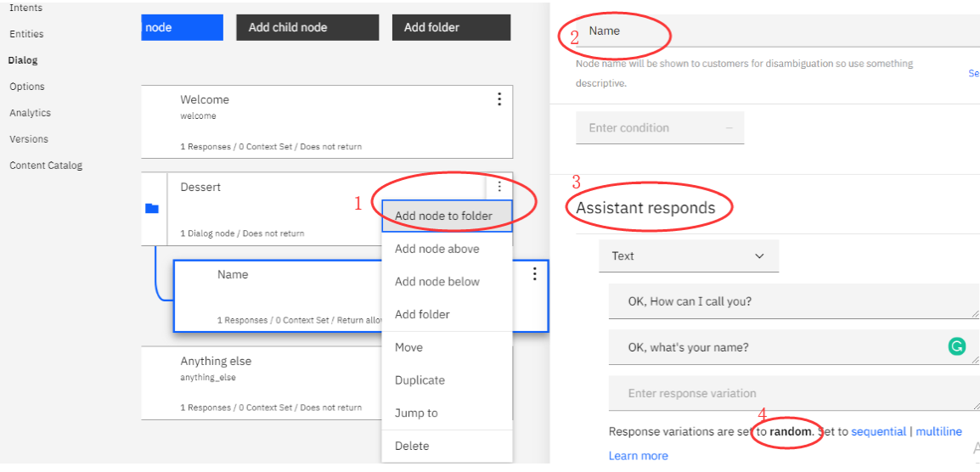Viewport: 980px width, 472px height.
Task: Select 'Move' from the context menu
Action: click(x=409, y=347)
